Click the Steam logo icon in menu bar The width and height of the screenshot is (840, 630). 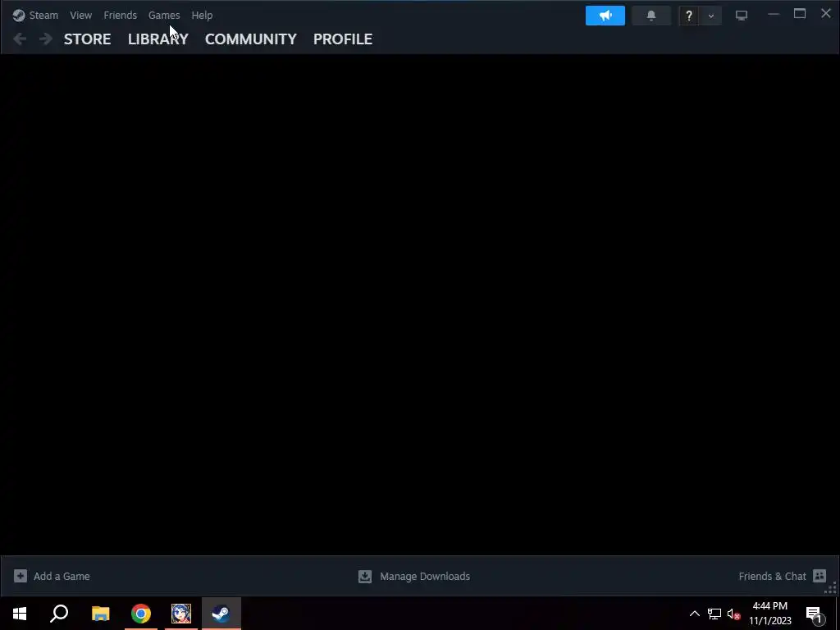pos(19,15)
